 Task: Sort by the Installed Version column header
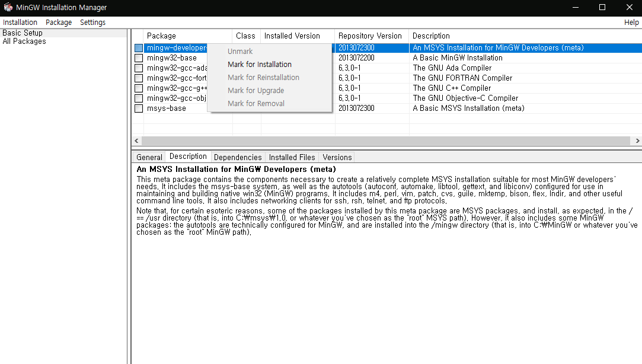(298, 36)
